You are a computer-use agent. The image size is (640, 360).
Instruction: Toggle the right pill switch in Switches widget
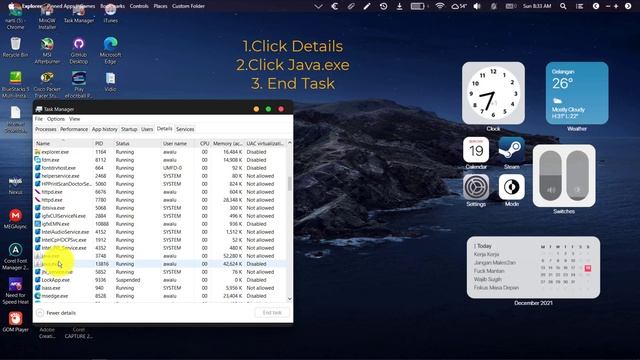[x=578, y=176]
